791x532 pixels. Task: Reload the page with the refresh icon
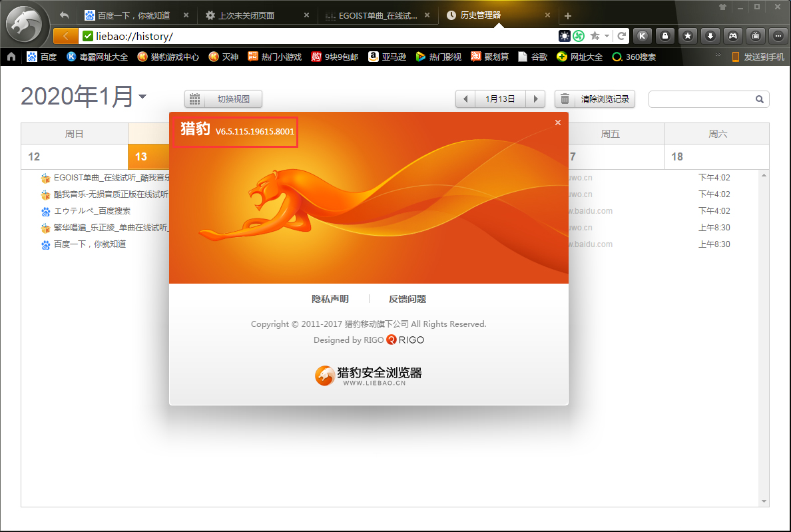click(x=621, y=36)
